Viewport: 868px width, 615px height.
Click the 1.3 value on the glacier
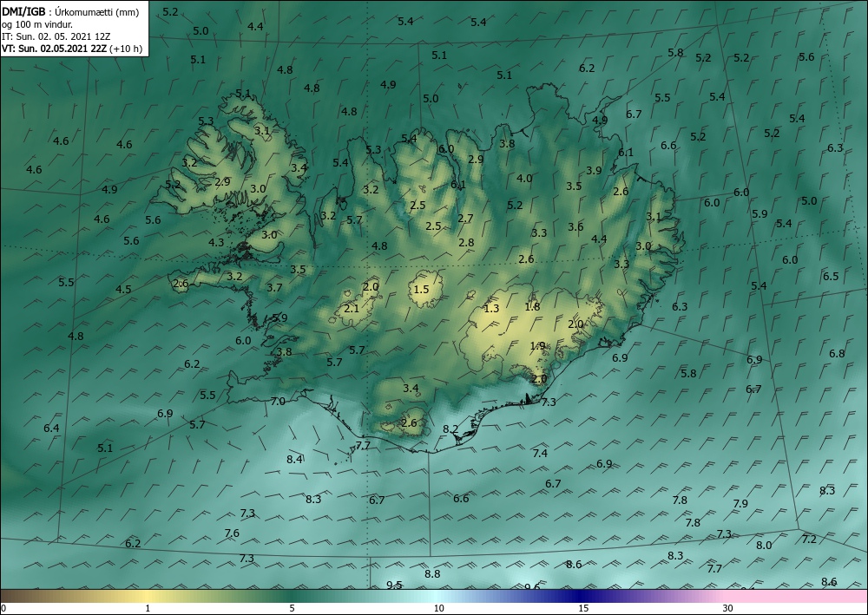click(x=491, y=309)
